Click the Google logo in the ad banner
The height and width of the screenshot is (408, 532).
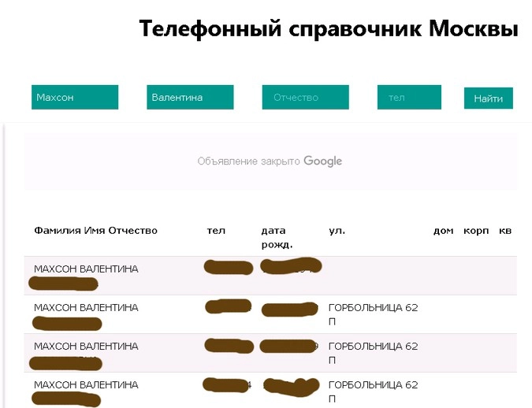tap(323, 161)
